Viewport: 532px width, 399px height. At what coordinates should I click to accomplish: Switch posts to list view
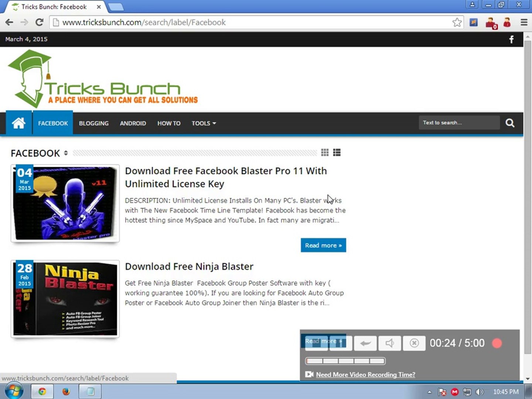(x=337, y=153)
